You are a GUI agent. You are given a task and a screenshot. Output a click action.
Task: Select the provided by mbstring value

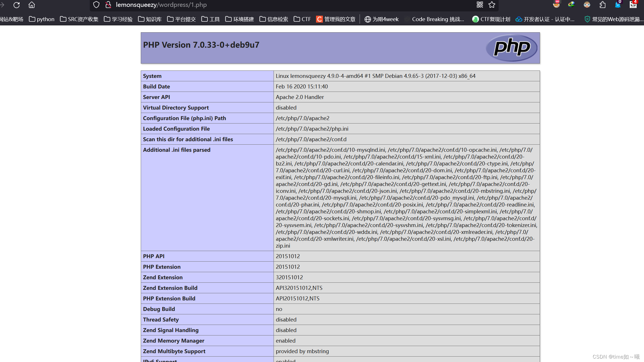(x=302, y=351)
